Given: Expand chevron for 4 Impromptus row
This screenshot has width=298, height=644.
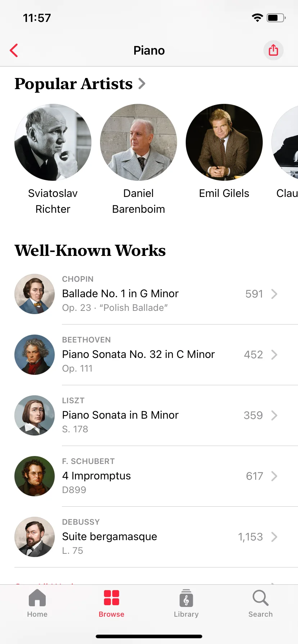Looking at the screenshot, I should click(274, 476).
